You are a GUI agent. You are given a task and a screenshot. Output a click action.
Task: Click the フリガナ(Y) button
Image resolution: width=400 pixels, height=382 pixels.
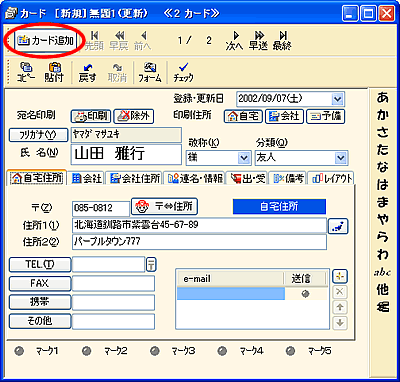(x=39, y=135)
